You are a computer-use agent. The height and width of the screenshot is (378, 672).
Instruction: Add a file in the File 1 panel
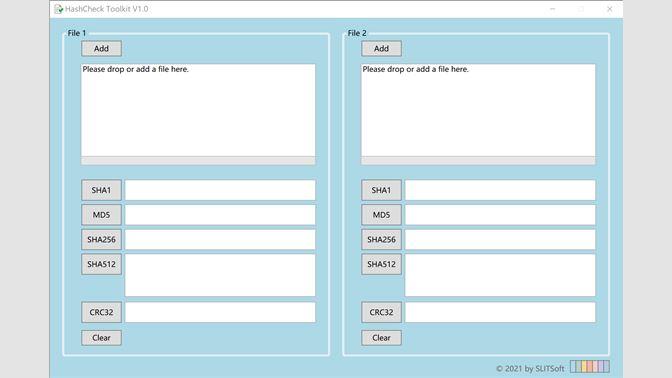[x=102, y=48]
